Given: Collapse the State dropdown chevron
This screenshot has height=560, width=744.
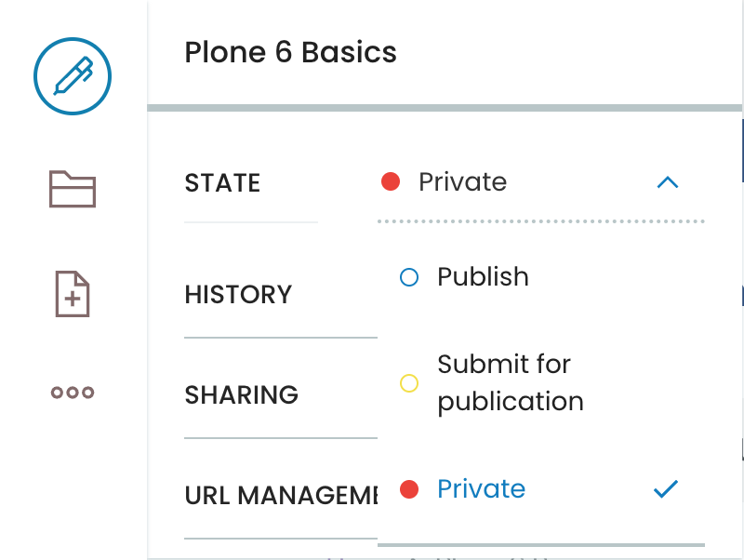Looking at the screenshot, I should (668, 182).
